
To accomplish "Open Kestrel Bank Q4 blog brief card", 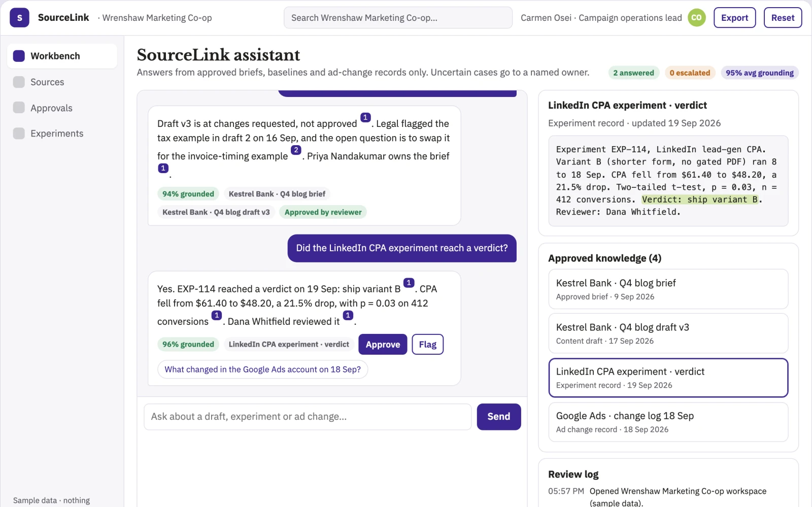I will pyautogui.click(x=668, y=289).
